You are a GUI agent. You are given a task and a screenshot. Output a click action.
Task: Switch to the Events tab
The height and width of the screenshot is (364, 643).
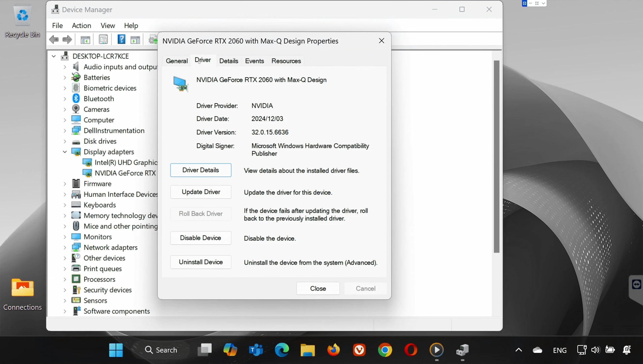click(x=254, y=61)
